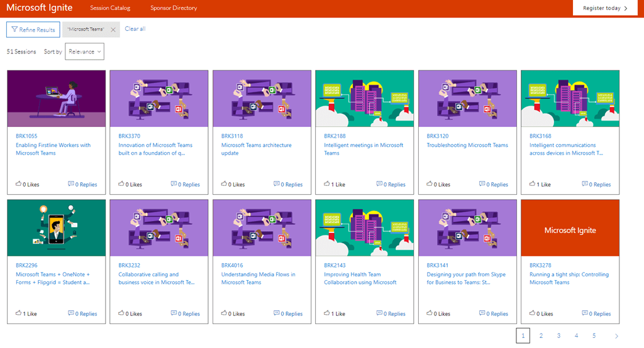Open replies for BRK3278 session

(x=596, y=313)
